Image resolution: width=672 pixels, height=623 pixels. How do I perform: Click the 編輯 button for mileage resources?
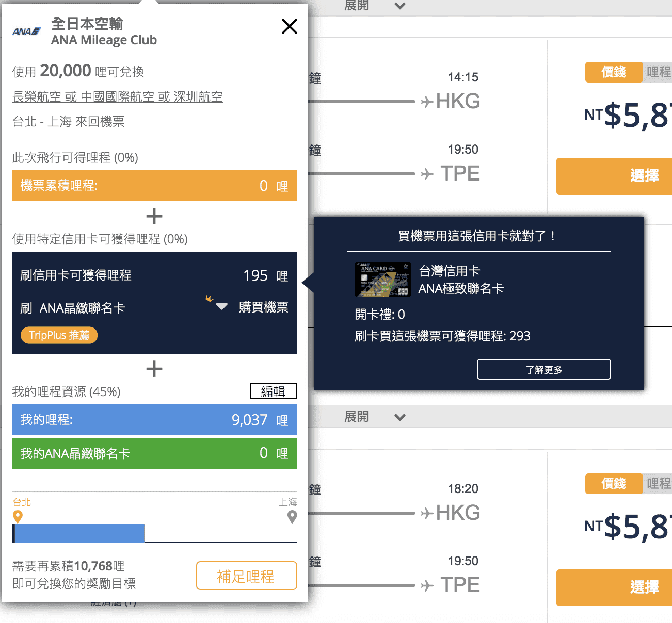click(x=274, y=391)
